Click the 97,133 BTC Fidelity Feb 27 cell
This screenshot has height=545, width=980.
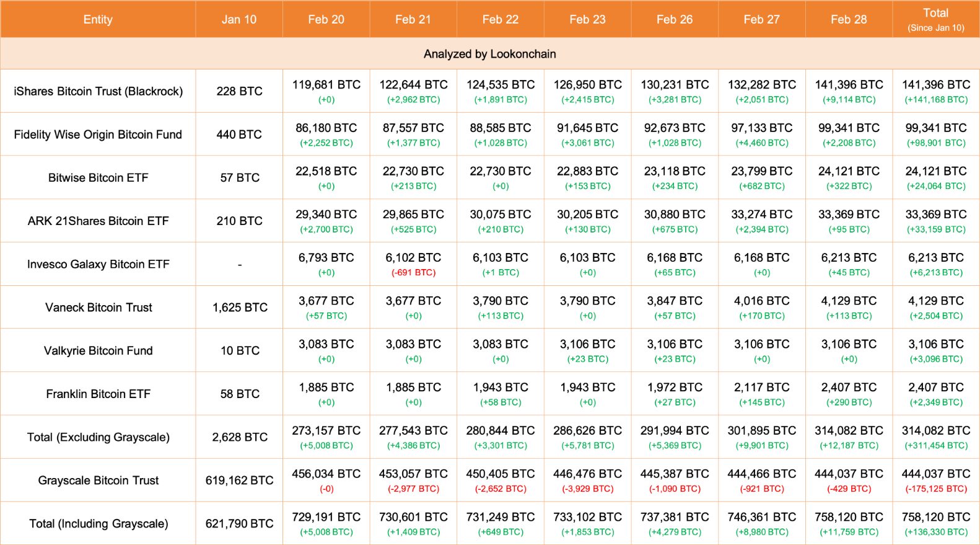(762, 135)
